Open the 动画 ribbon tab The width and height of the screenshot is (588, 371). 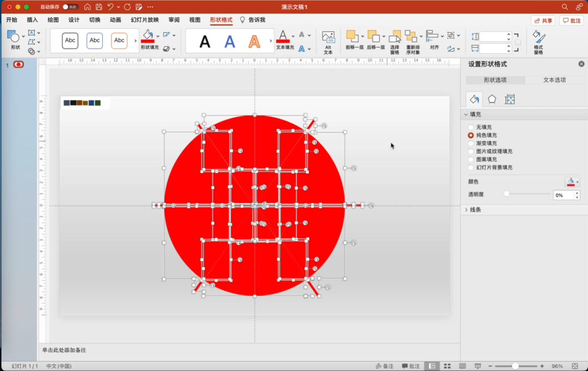[x=115, y=20]
